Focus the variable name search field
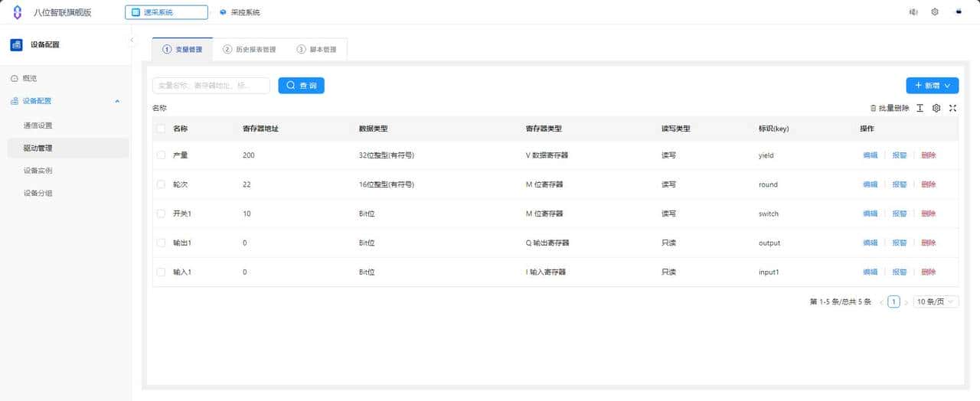980x401 pixels. tap(211, 86)
